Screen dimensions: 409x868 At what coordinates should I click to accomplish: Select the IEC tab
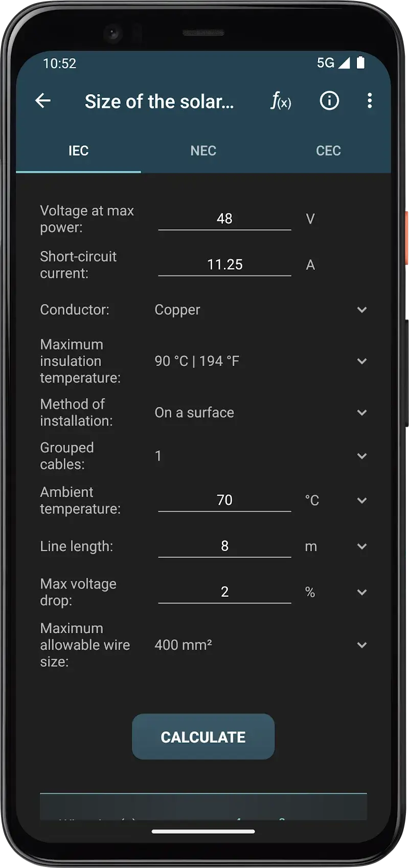78,150
